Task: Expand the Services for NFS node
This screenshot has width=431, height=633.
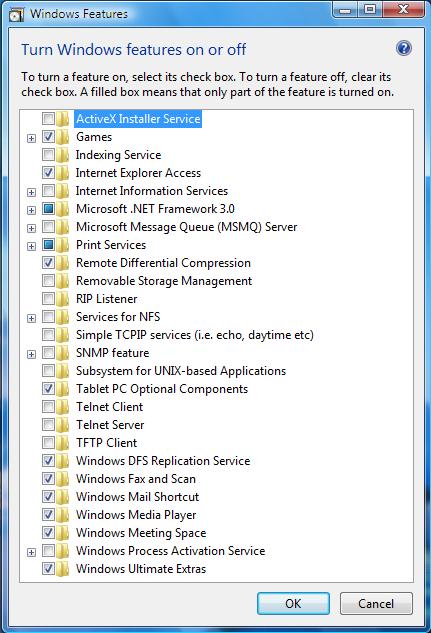Action: pyautogui.click(x=31, y=318)
